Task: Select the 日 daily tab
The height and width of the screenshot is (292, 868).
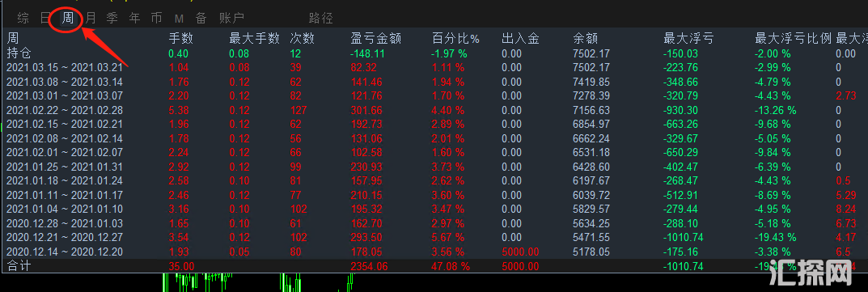Action: click(45, 19)
